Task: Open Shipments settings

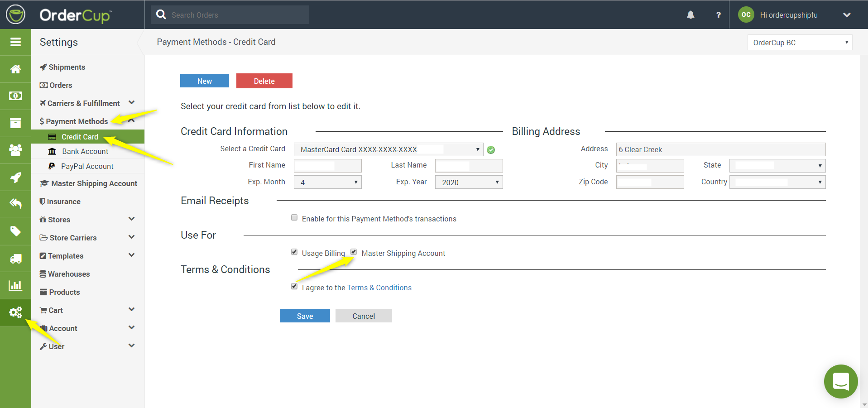Action: 62,67
